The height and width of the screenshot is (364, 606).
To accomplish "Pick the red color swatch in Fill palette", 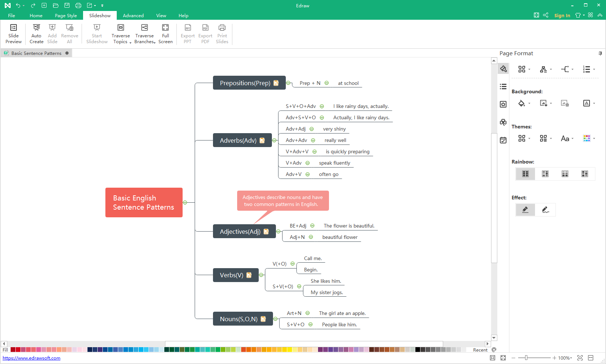I will (18, 350).
